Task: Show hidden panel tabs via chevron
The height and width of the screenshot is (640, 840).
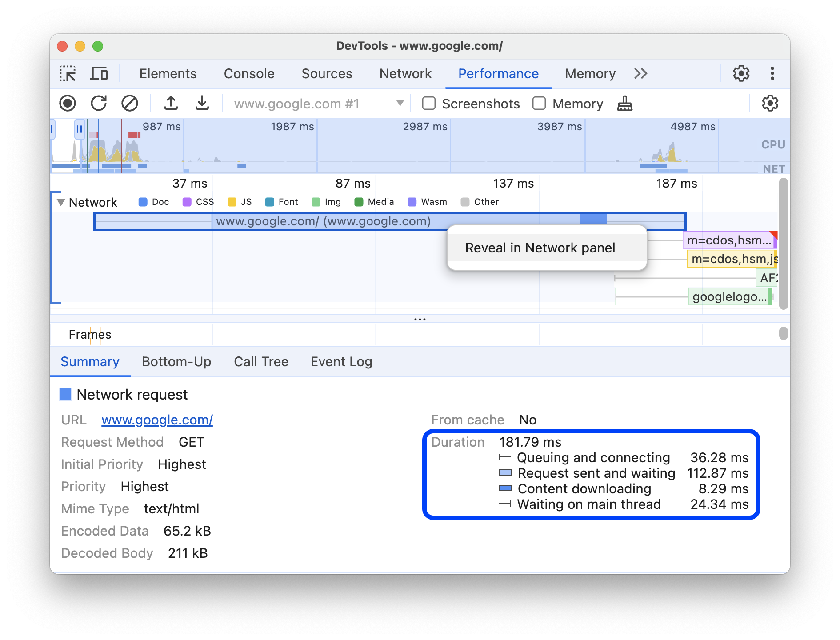Action: [x=641, y=73]
